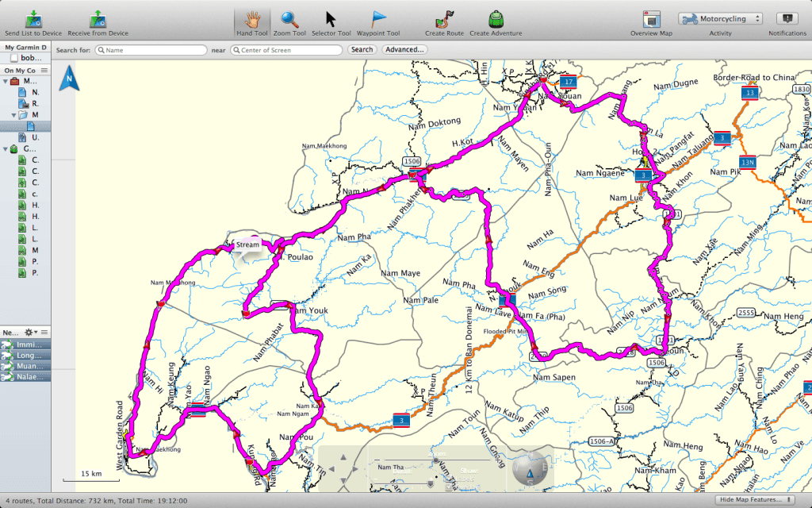Viewport: 812px width, 508px height.
Task: Click Send List to Device icon
Action: point(33,19)
